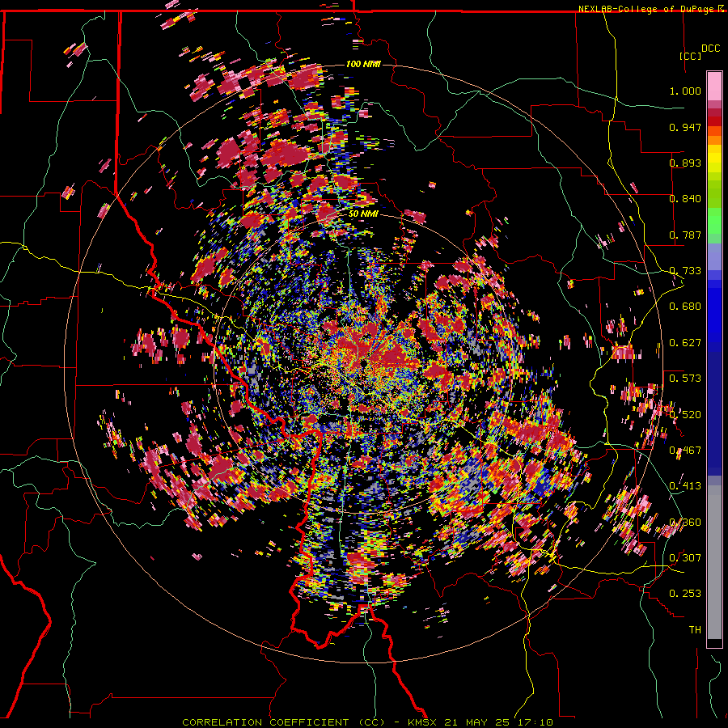This screenshot has width=728, height=728.
Task: Select the 0.840 legend value
Action: coord(685,199)
